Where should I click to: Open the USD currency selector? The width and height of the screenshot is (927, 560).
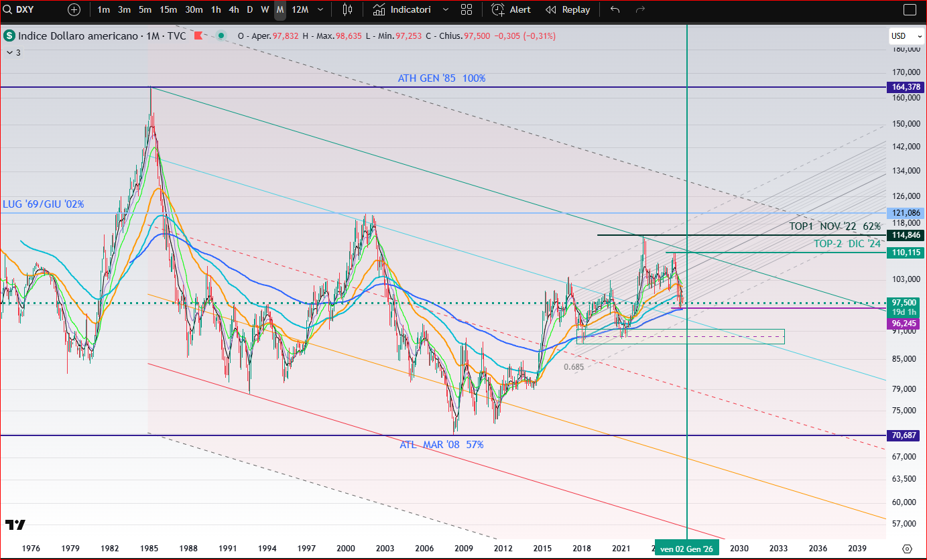point(898,36)
